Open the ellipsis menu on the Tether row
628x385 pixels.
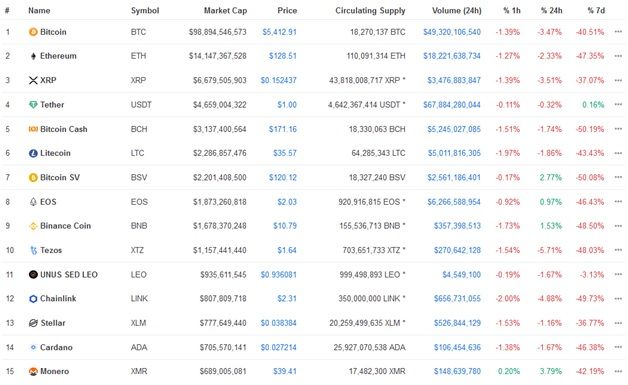tap(618, 105)
